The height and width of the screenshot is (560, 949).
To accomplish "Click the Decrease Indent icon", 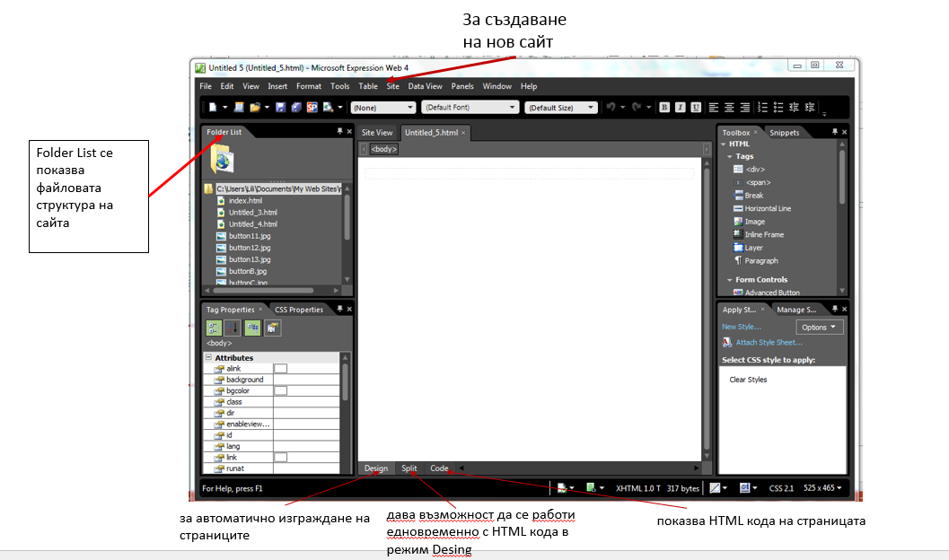I will point(794,107).
